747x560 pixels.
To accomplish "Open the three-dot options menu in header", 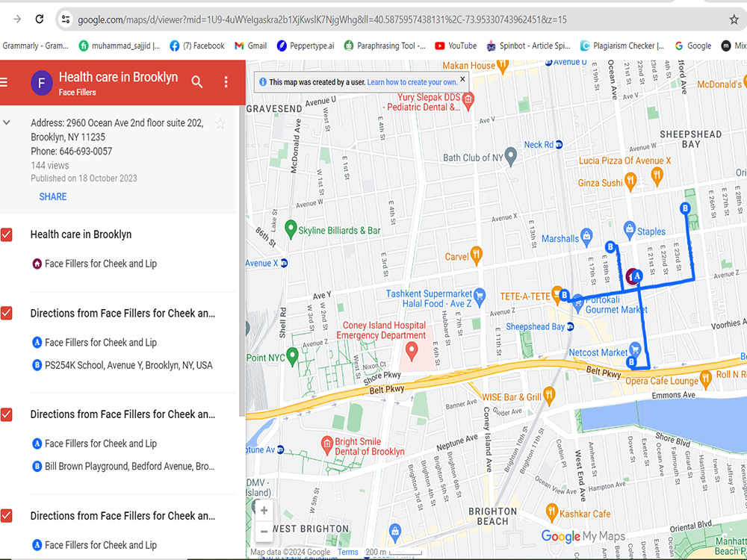I will pos(226,82).
